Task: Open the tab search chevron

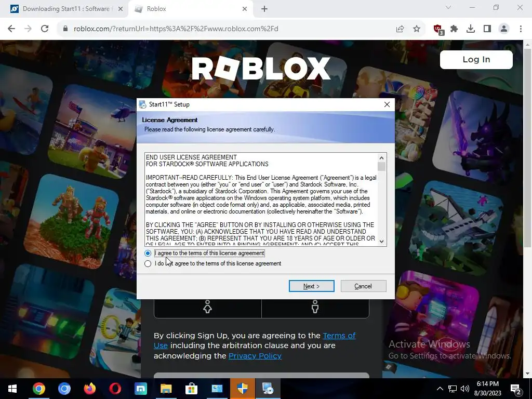Action: coord(448,7)
